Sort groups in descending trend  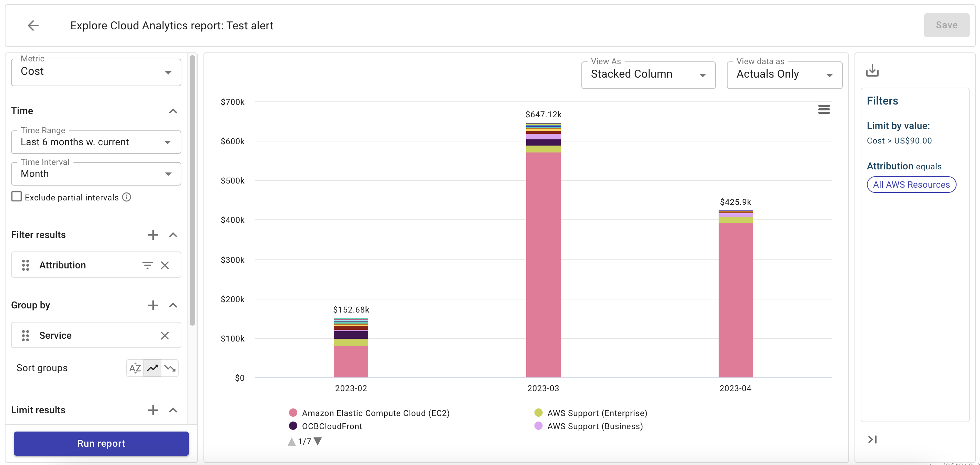click(170, 368)
